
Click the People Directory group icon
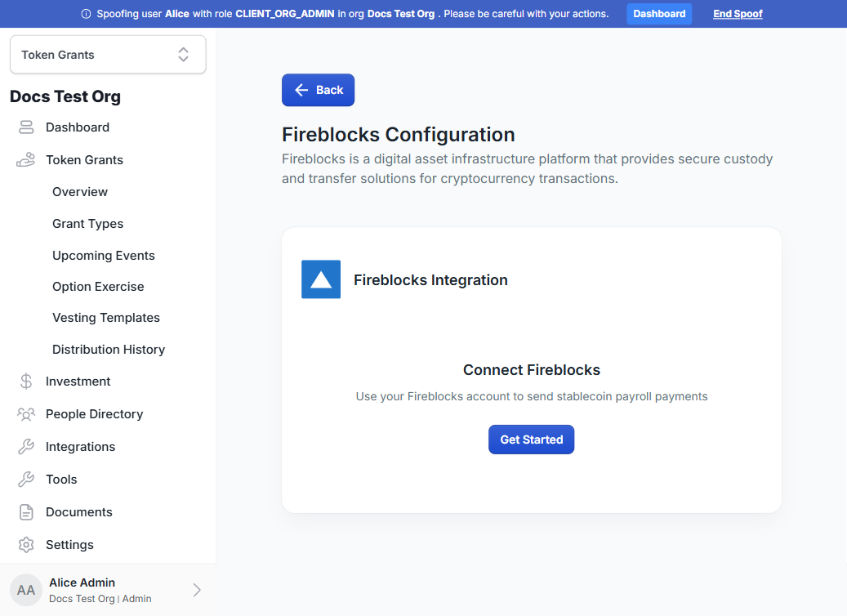point(26,414)
